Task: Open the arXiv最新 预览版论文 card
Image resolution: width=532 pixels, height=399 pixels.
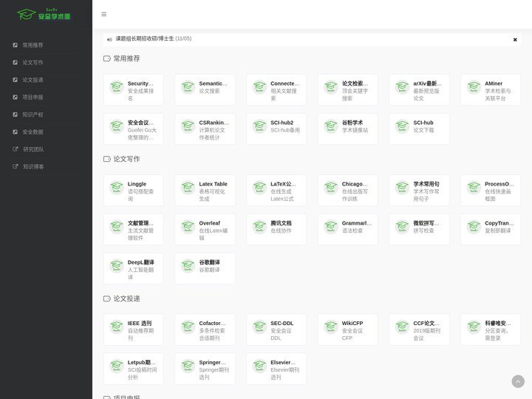Action: (420, 90)
